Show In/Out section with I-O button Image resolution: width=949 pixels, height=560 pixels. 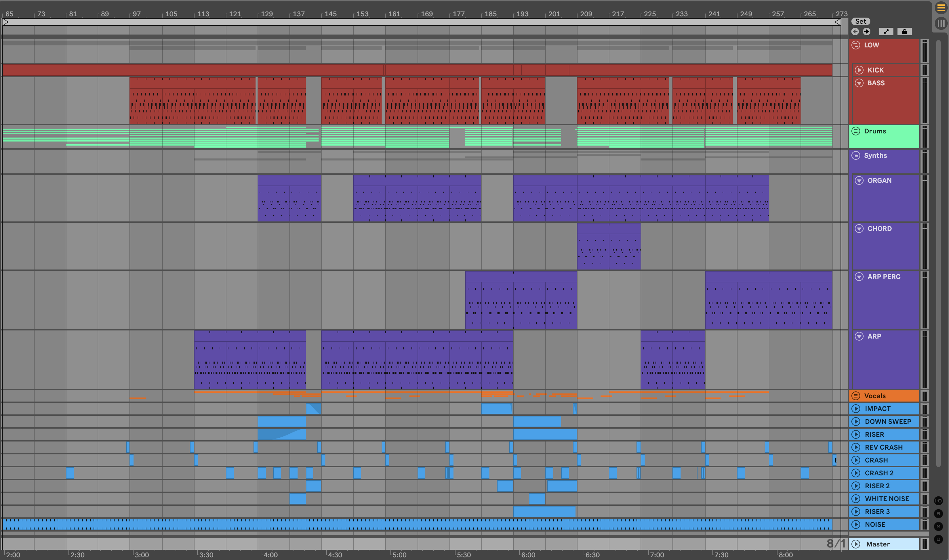click(938, 500)
